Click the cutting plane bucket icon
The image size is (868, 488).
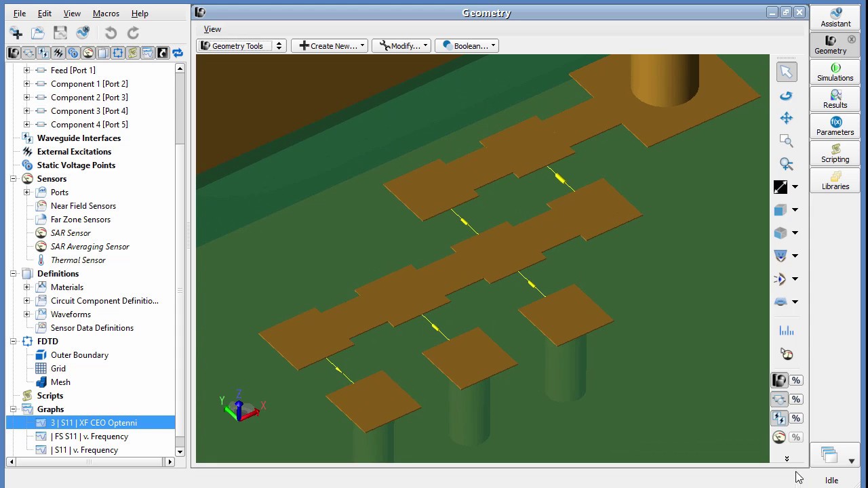(x=781, y=256)
